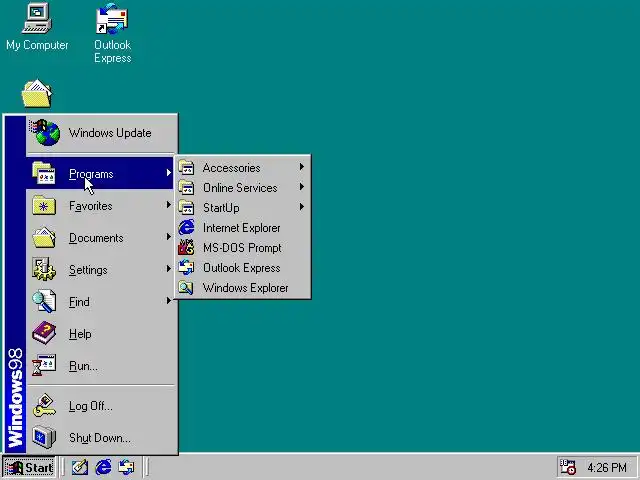640x480 pixels.
Task: Select StartUp label in Programs submenu
Action: pos(221,208)
